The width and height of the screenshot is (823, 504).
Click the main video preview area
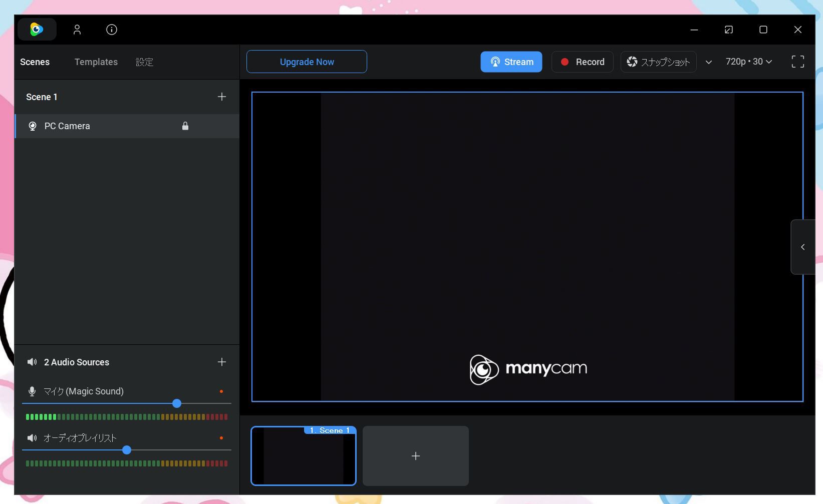(x=527, y=247)
